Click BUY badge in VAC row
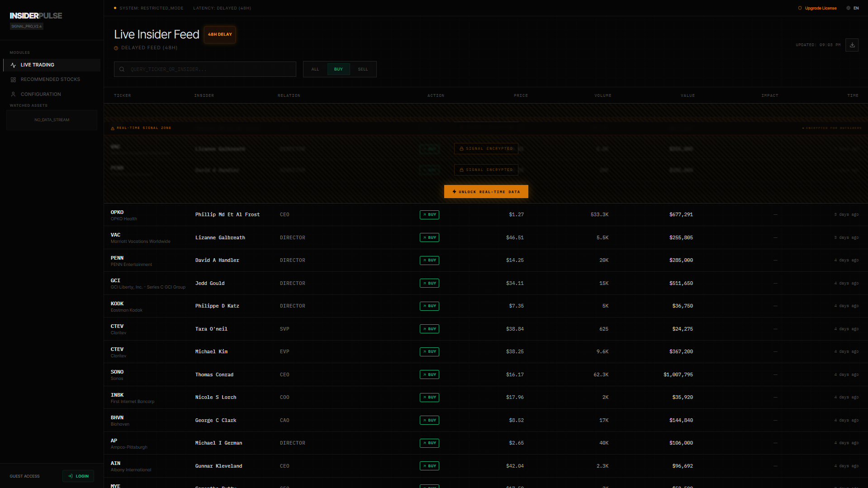The image size is (868, 488). click(429, 237)
